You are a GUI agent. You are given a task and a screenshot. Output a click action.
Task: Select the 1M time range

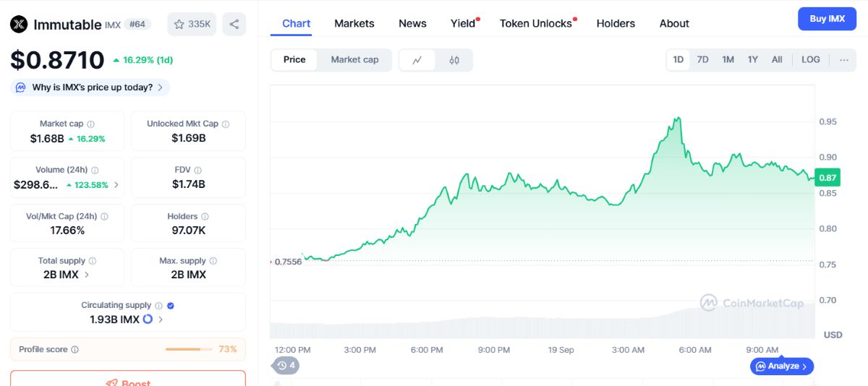[x=728, y=60]
